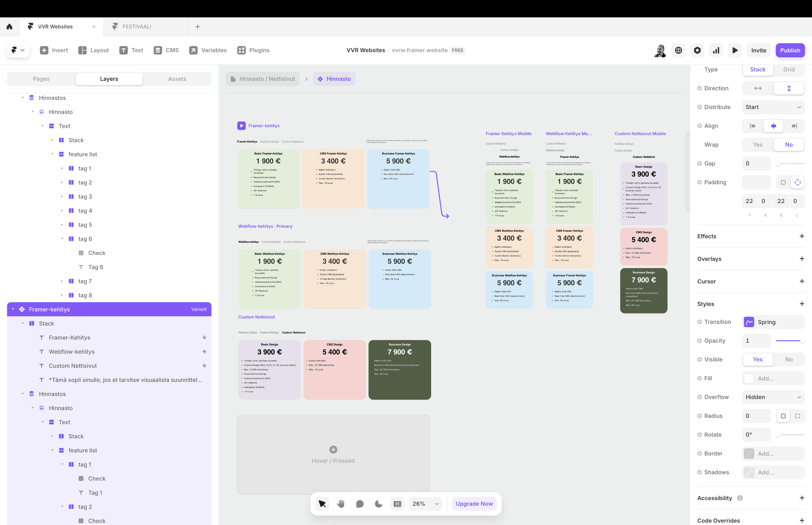Screen dimensions: 812x525
Task: Add a Hover / Pressed variant
Action: 333,454
